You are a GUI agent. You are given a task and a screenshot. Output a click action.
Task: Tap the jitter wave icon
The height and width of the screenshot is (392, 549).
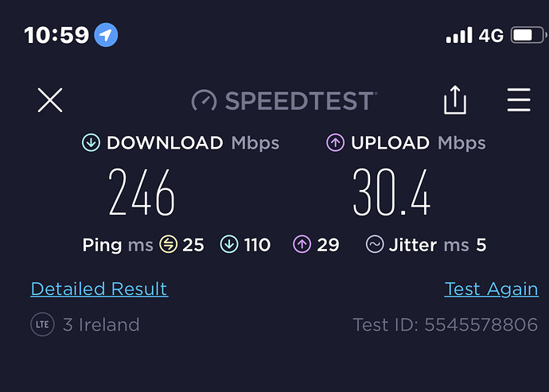pyautogui.click(x=374, y=245)
